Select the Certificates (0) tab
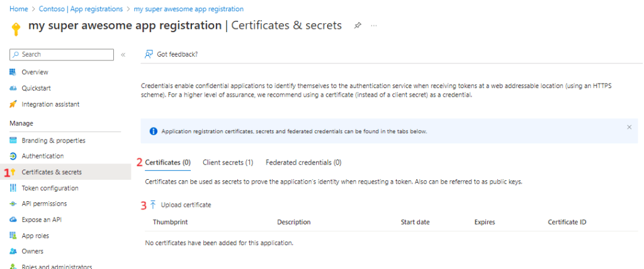 point(167,162)
